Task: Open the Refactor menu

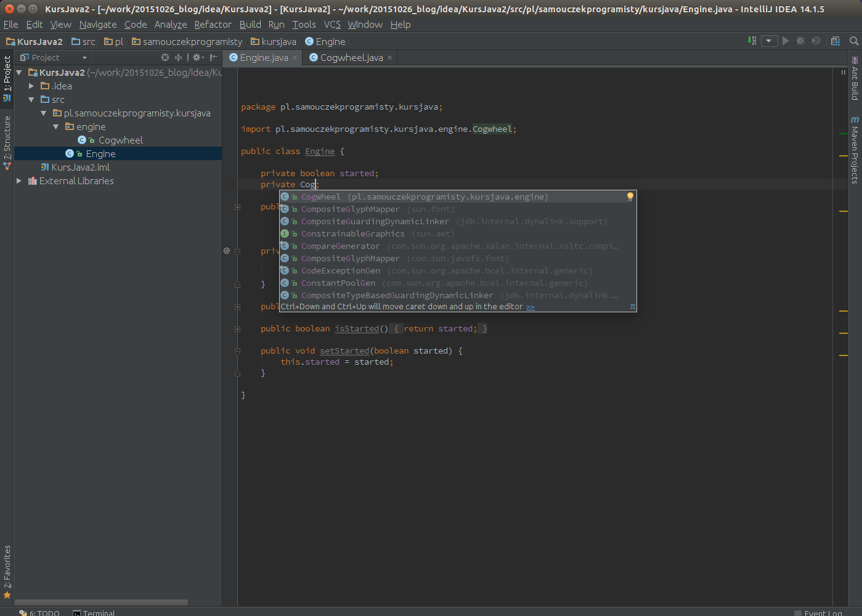Action: (x=213, y=25)
